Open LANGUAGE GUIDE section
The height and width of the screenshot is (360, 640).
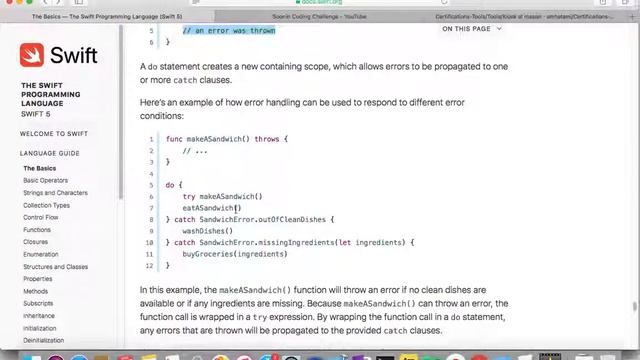point(50,153)
